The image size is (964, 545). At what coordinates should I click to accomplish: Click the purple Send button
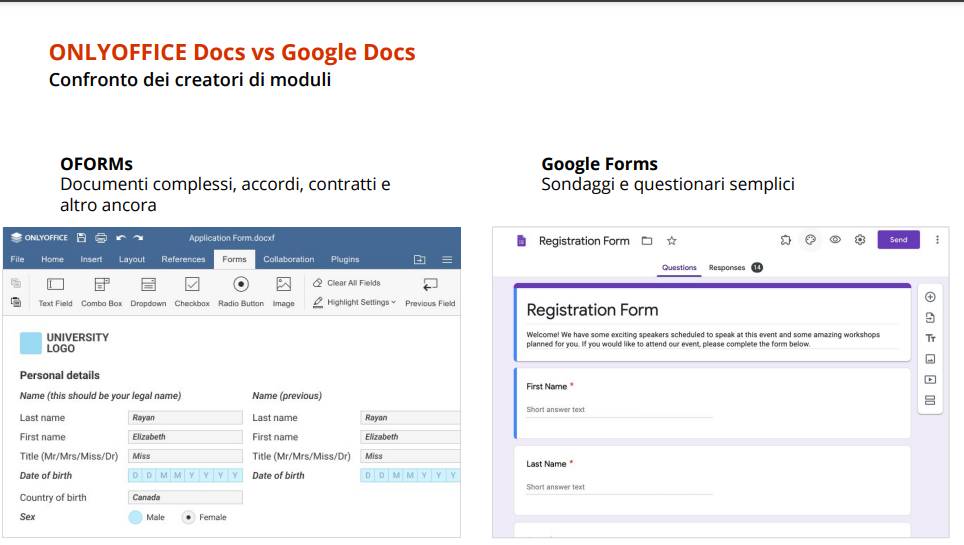898,240
